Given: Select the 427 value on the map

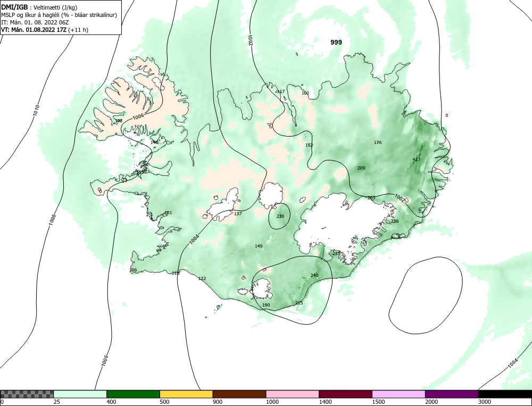Looking at the screenshot, I should tap(417, 159).
